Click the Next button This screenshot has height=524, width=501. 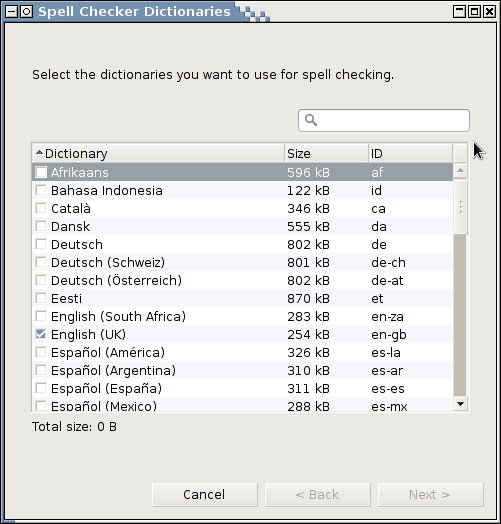430,495
